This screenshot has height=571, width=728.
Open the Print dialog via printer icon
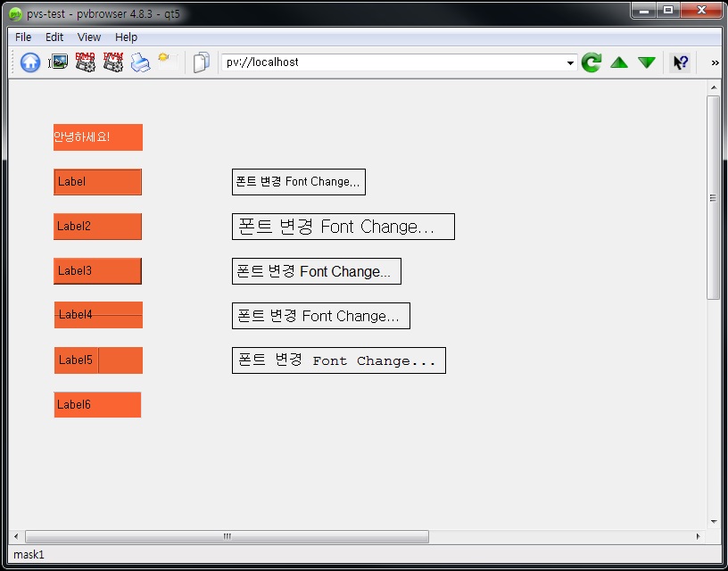pos(140,62)
